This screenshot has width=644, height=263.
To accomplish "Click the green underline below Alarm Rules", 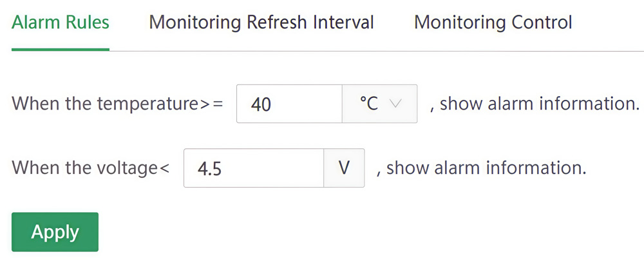I will pyautogui.click(x=61, y=49).
